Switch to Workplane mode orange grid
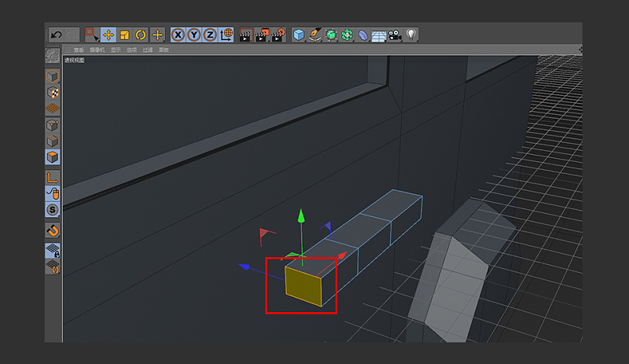Viewport: 629px width, 364px height. (x=53, y=108)
